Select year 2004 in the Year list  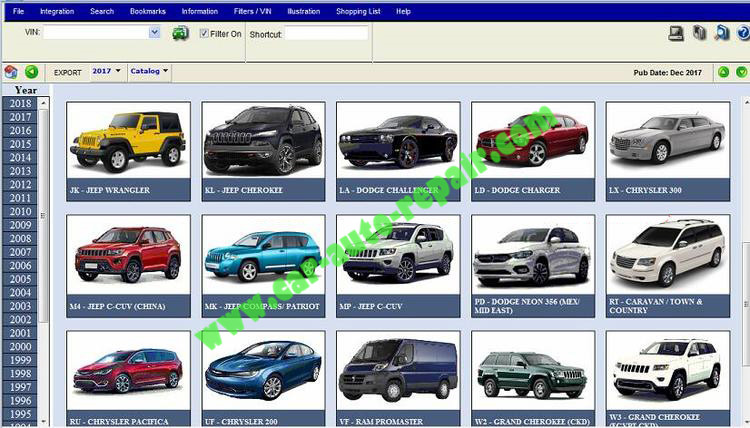(x=20, y=292)
